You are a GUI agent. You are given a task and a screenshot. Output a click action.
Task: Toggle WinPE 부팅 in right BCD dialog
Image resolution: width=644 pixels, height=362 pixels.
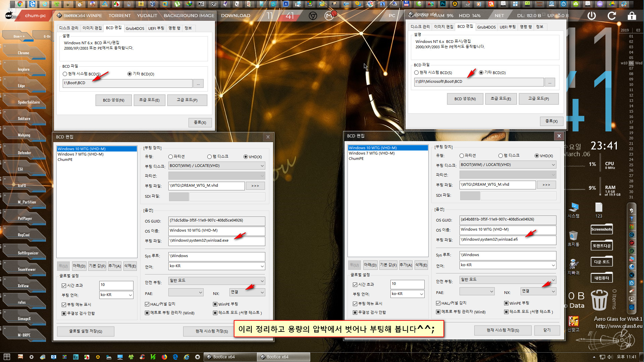click(506, 303)
